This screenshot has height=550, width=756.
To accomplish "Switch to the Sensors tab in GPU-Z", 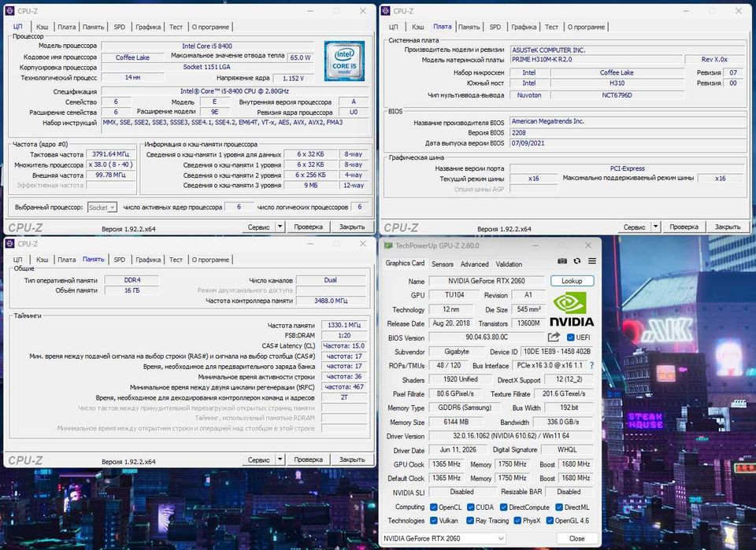I will [442, 264].
